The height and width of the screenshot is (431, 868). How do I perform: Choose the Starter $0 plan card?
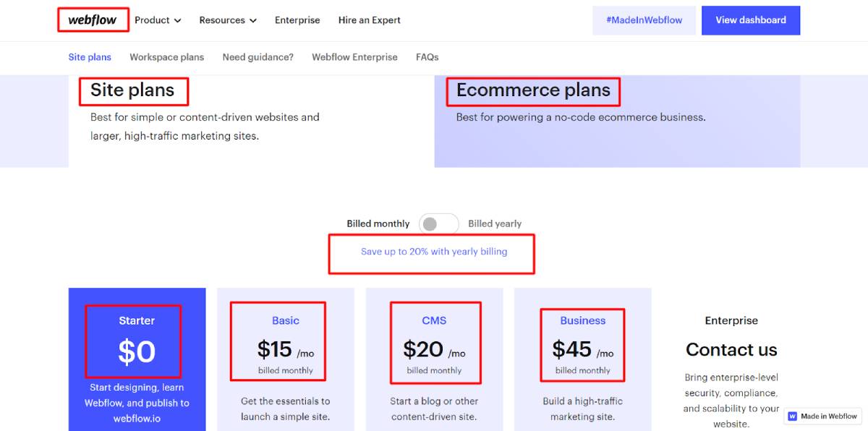[137, 359]
